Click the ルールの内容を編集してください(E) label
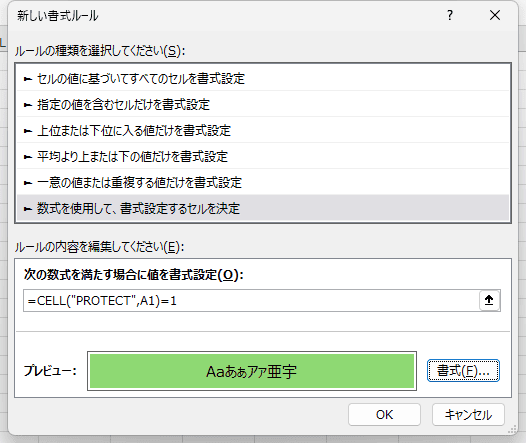This screenshot has height=443, width=526. tap(99, 247)
